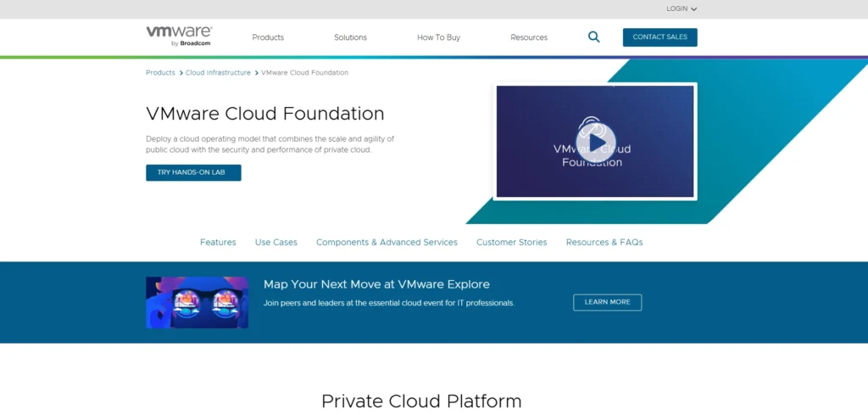Jump to Components & Advanced Services
The height and width of the screenshot is (415, 868).
click(387, 242)
